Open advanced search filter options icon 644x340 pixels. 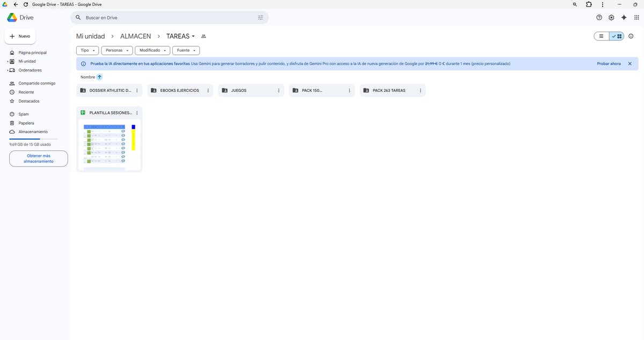pos(261,18)
